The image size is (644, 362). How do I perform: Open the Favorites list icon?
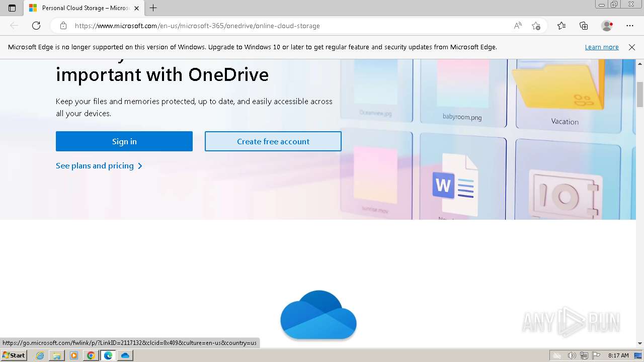pos(561,26)
